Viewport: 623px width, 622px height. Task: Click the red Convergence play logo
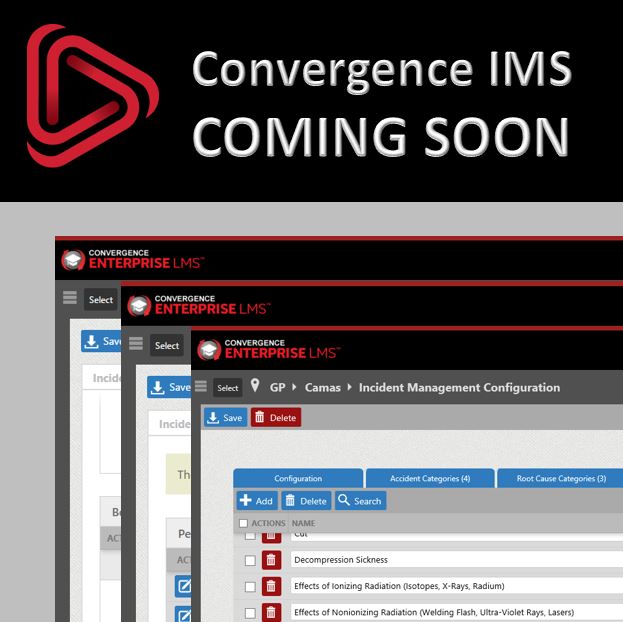coord(92,95)
